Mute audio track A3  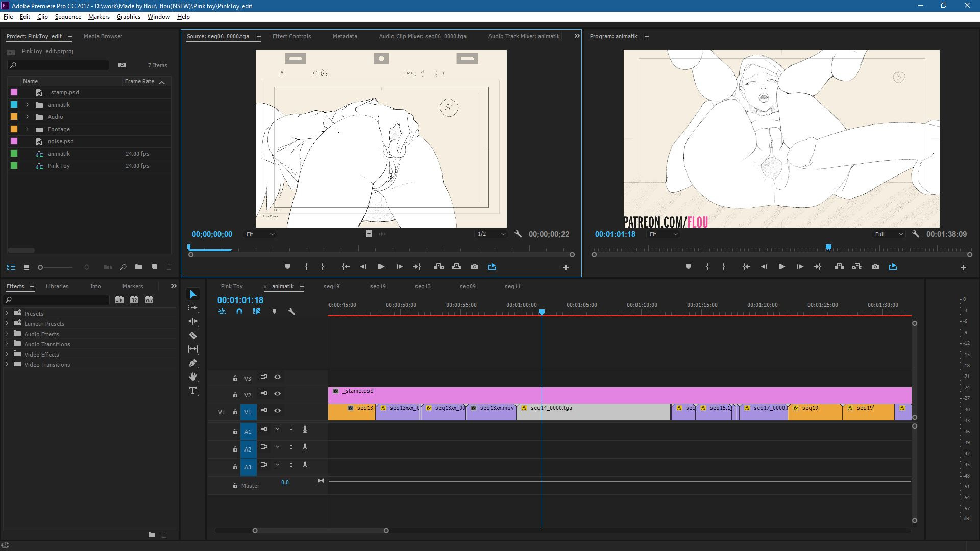click(277, 465)
